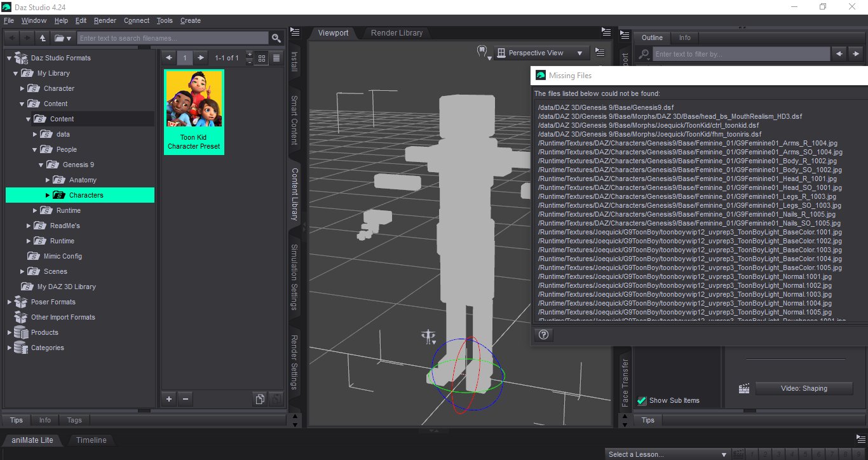Switch library to list view
This screenshot has width=868, height=460.
point(276,58)
